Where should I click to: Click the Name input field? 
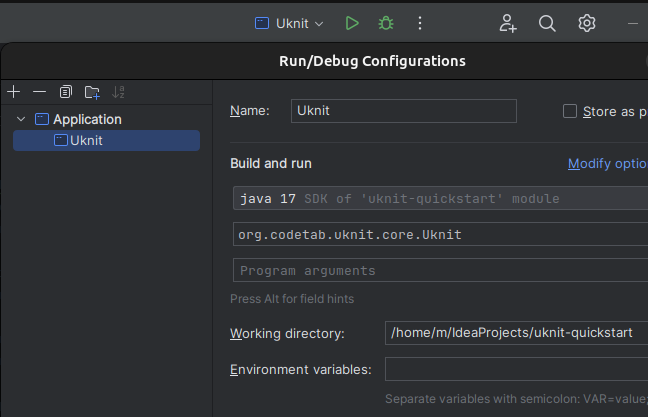pyautogui.click(x=404, y=111)
